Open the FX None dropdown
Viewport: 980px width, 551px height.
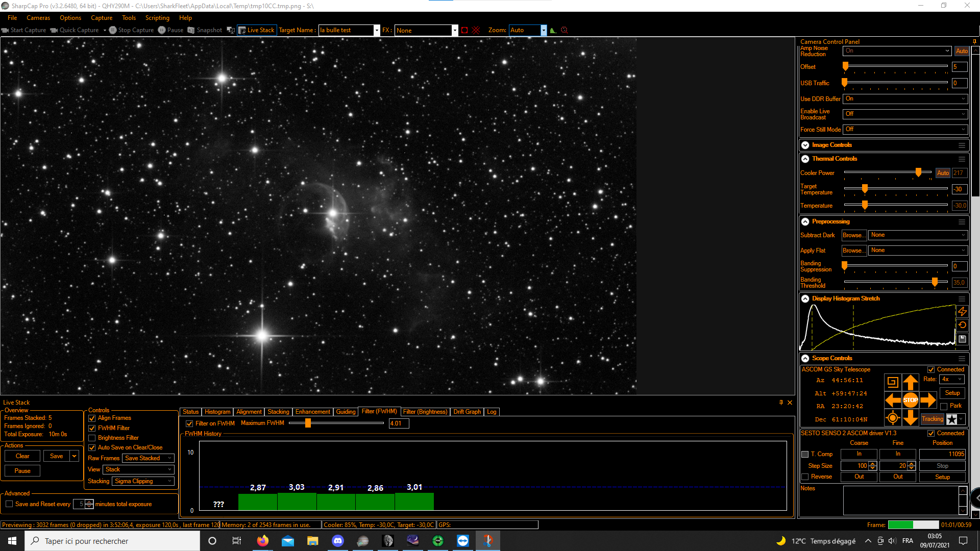tap(454, 30)
